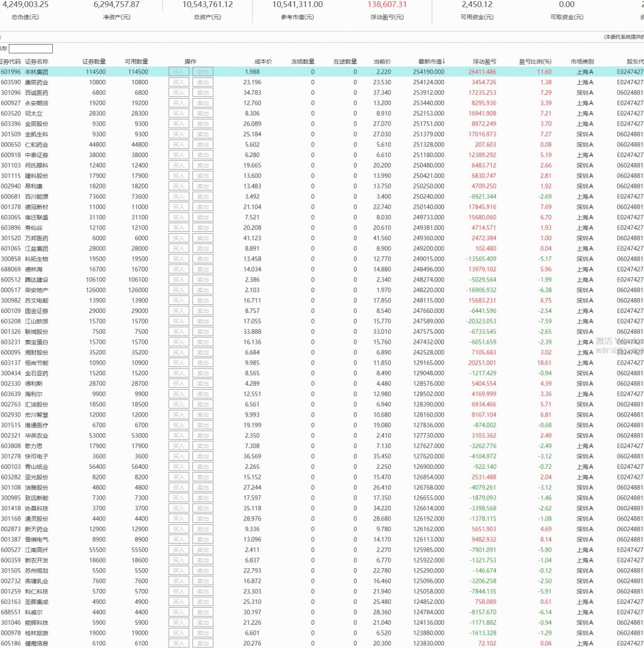Select the row with code 301103

[322, 165]
